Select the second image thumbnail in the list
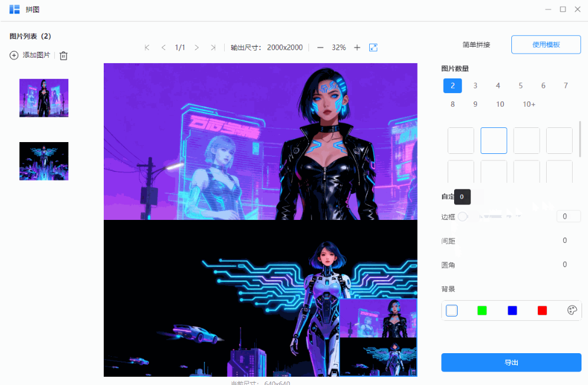Screen dimensions: 588x385 (x=44, y=161)
